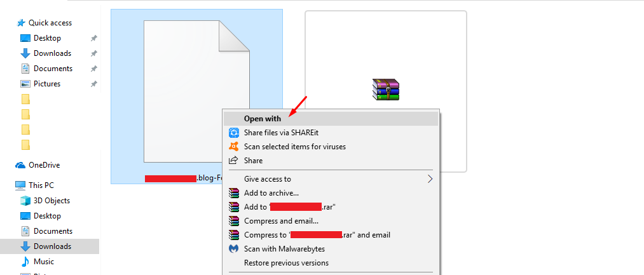This screenshot has height=275, width=644.
Task: Expand the Give access to arrow
Action: [x=430, y=179]
